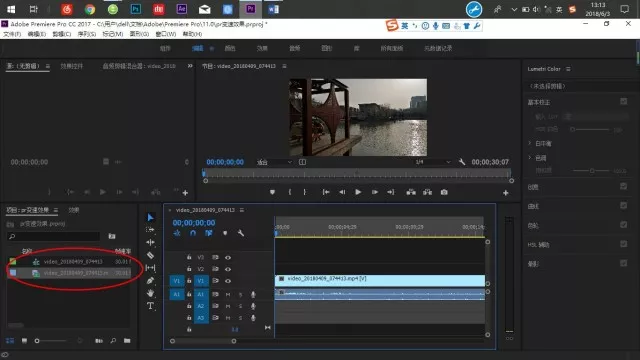Open timeline sequence panel menu

pyautogui.click(x=242, y=210)
